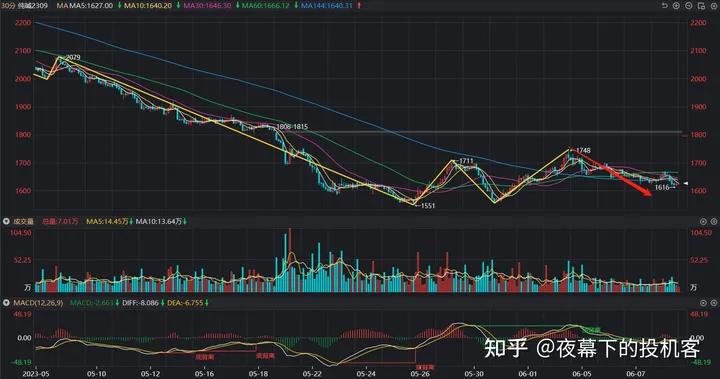
Task: Click the blue MA144 indicator label
Action: pyautogui.click(x=326, y=6)
